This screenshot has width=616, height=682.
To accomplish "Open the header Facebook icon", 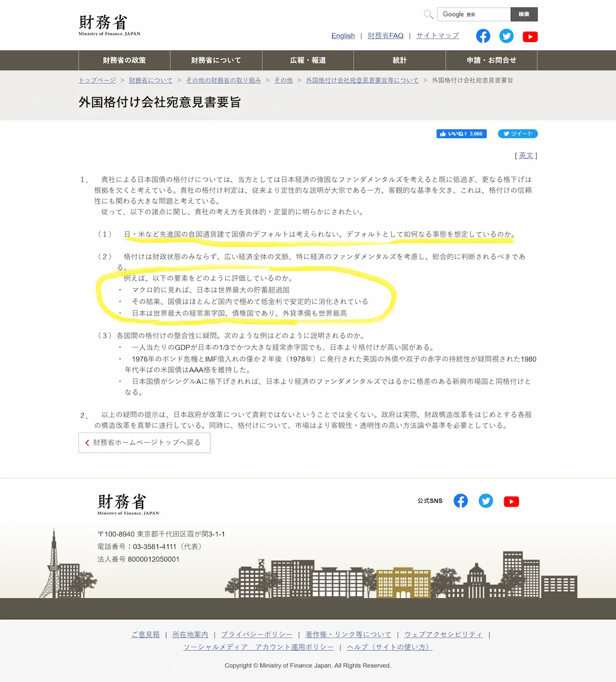I will (483, 36).
